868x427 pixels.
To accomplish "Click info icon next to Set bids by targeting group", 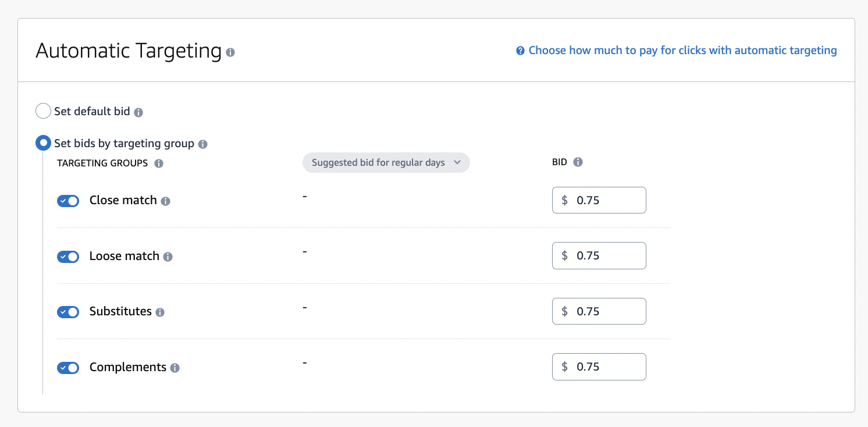I will click(202, 144).
